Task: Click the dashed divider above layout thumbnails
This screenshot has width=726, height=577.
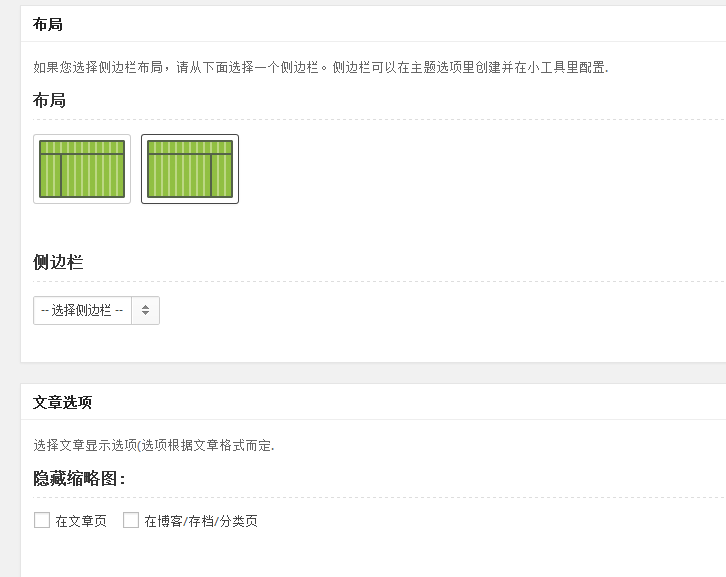Action: (379, 119)
